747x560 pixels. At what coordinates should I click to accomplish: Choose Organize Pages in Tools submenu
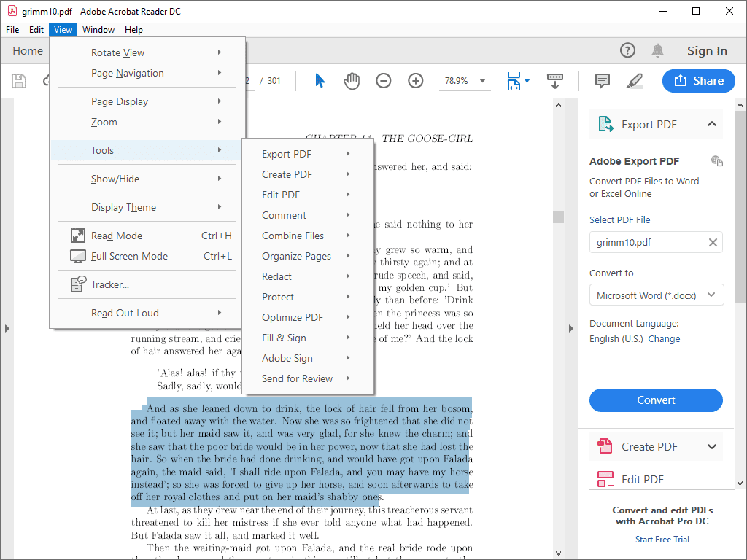click(x=308, y=256)
